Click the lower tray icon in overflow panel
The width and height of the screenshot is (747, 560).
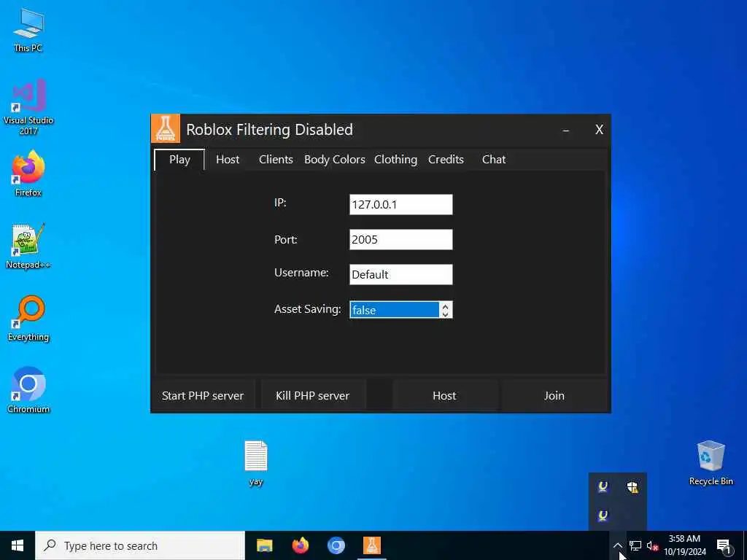click(603, 516)
